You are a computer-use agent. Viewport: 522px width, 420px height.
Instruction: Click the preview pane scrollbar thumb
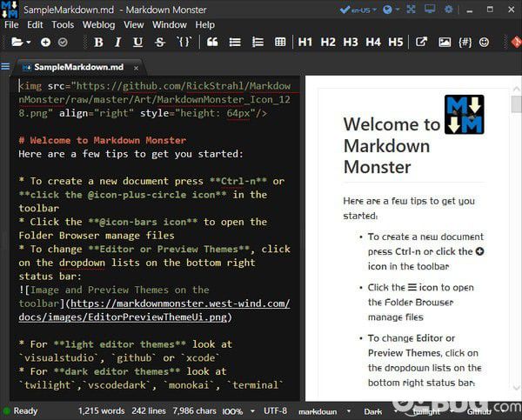516,104
